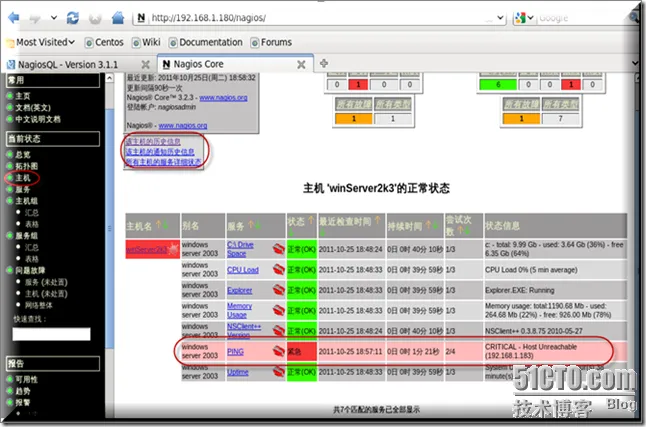Open the Forums bookmark
The height and width of the screenshot is (427, 646).
coord(271,42)
